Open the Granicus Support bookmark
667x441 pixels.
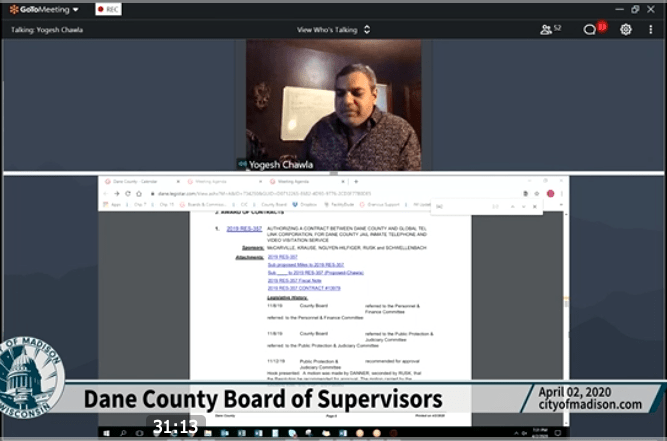(380, 205)
